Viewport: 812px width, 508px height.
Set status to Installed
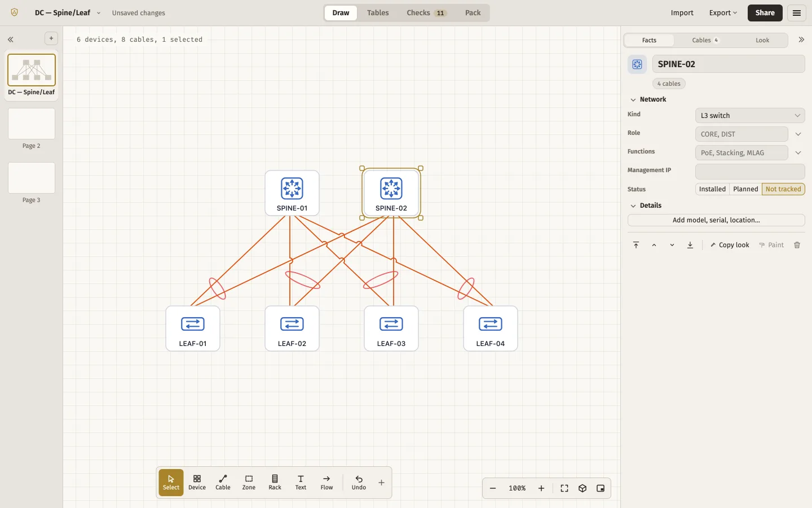[x=712, y=189]
